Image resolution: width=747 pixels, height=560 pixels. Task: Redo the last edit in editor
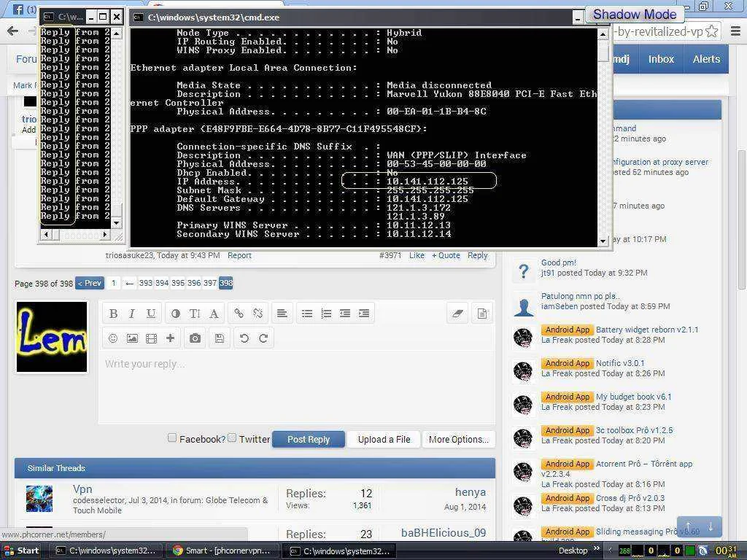pos(263,338)
